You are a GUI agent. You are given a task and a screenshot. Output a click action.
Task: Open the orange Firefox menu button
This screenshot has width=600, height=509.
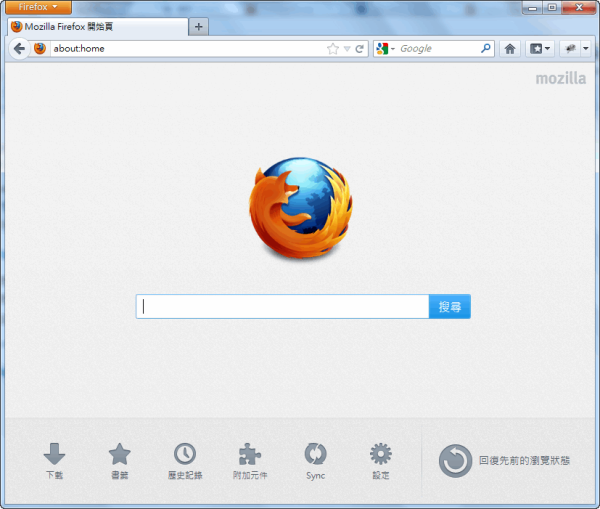click(x=38, y=7)
